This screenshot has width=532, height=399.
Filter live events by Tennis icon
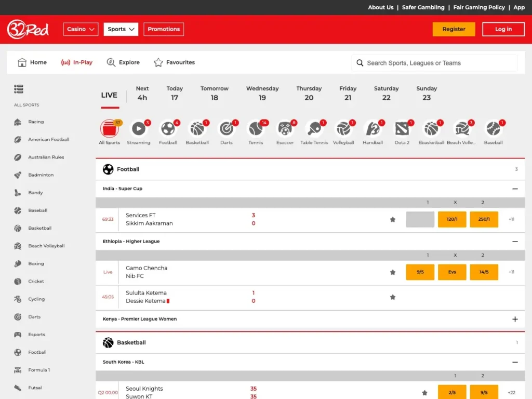coord(256,128)
